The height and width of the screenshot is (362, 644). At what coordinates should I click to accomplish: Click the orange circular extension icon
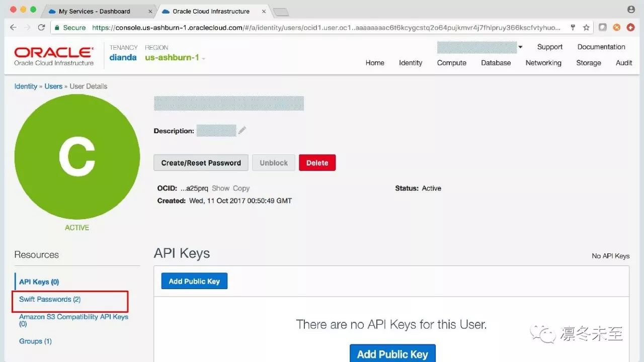616,28
